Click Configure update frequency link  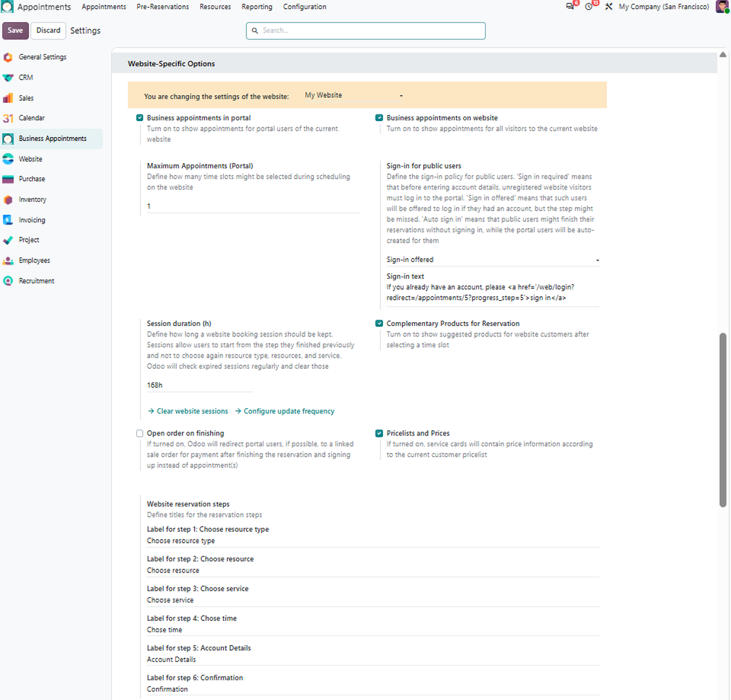click(x=285, y=411)
